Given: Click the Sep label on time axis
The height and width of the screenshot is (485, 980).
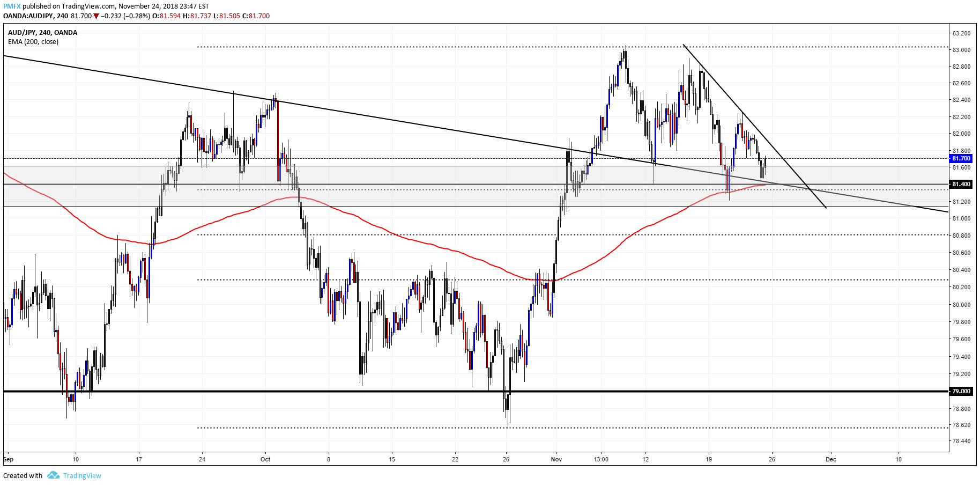Looking at the screenshot, I should [x=8, y=459].
